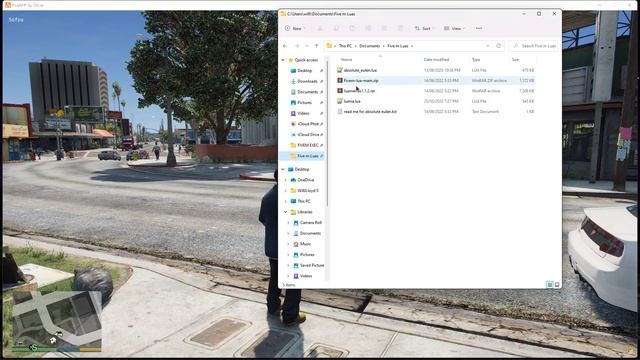Viewport: 640px width, 360px height.
Task: Refresh the folder view
Action: pyautogui.click(x=498, y=46)
